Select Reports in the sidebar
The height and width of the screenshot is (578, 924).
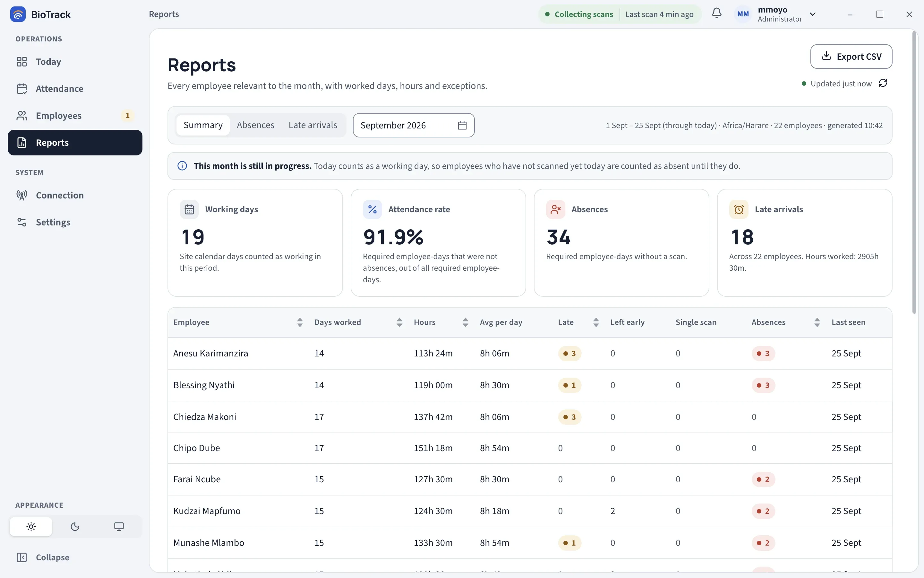[x=75, y=143]
